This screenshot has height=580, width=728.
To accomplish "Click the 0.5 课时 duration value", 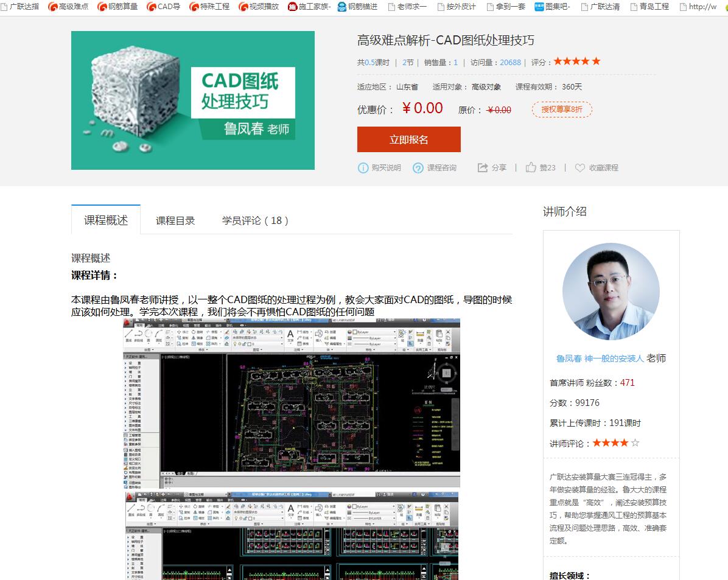I will click(369, 62).
